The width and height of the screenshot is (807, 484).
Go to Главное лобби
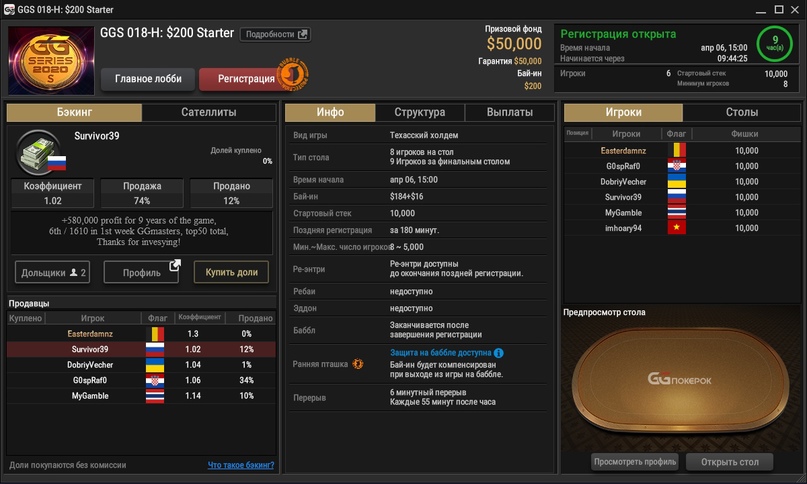click(x=148, y=79)
